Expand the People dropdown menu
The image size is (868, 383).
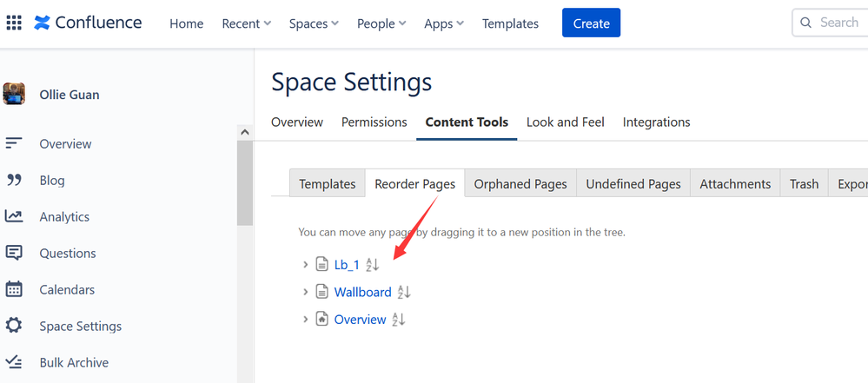pyautogui.click(x=381, y=23)
